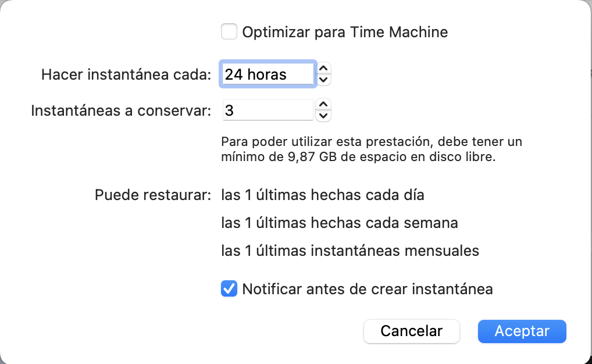Screen dimensions: 592x364
Task: Increment Instantáneas a conservar with up arrow
Action: [324, 104]
